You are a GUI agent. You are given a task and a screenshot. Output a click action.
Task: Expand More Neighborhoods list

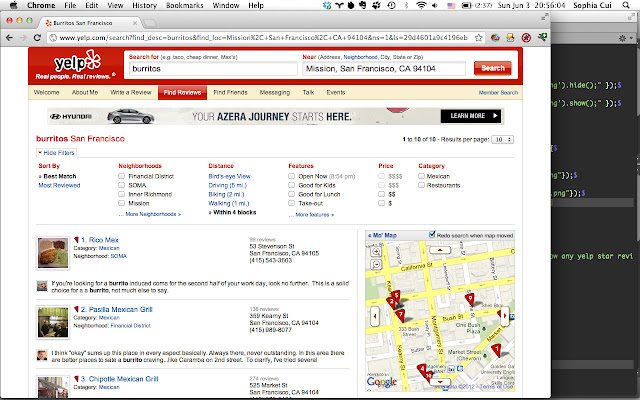point(150,214)
